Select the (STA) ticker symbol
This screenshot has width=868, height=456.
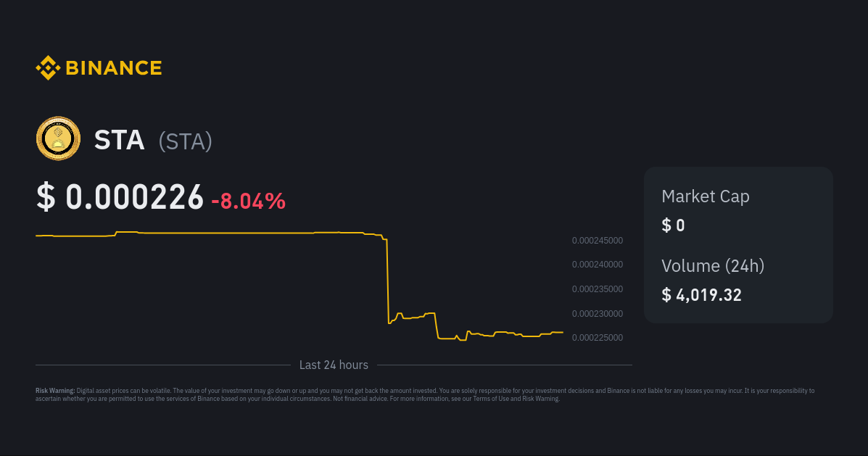point(186,141)
